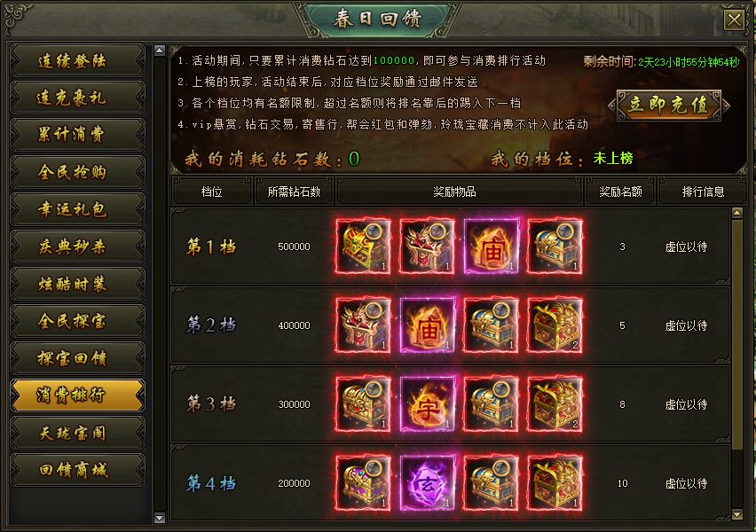Open the 全民探宝 tab
756x532 pixels.
[77, 321]
